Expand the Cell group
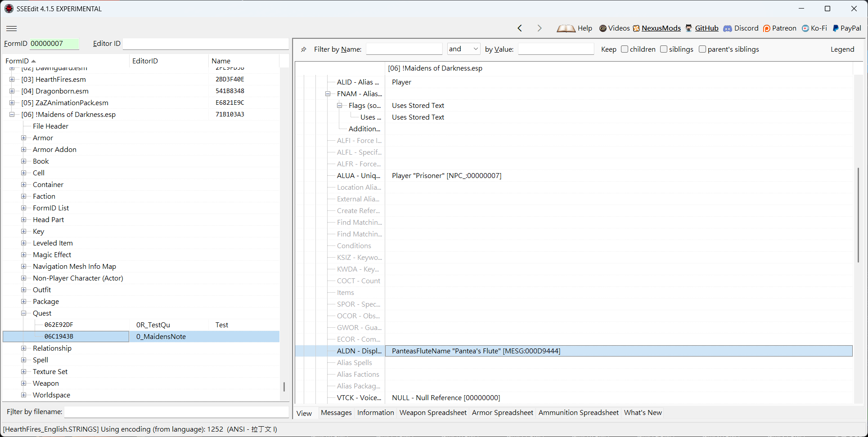The image size is (868, 437). pos(24,173)
